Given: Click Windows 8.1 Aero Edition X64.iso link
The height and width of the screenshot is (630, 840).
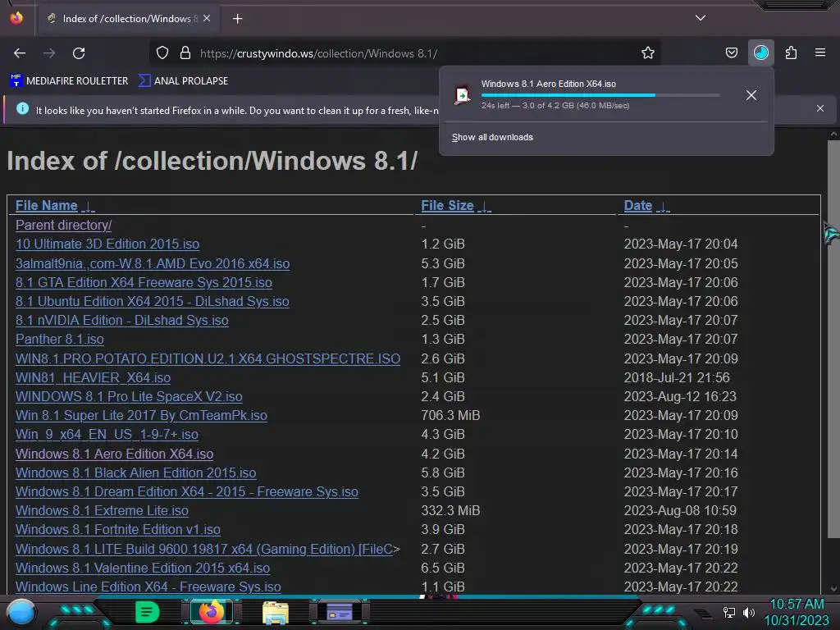Looking at the screenshot, I should click(114, 454).
